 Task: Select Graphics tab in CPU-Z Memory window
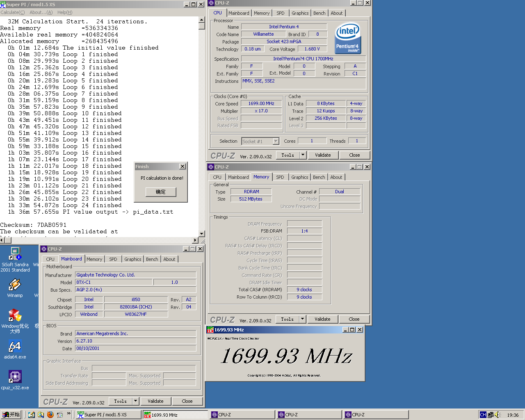[300, 177]
